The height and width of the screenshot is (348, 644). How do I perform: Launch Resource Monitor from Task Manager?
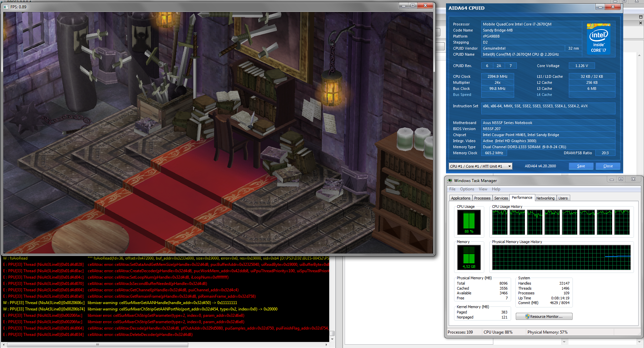click(544, 316)
